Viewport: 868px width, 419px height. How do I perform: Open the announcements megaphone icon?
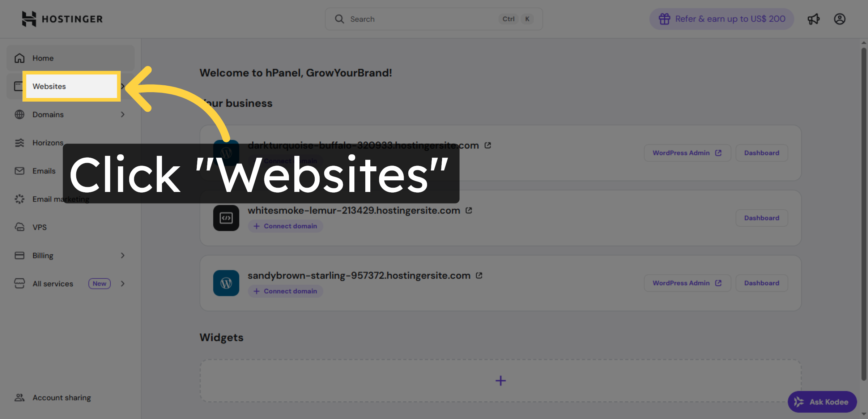pyautogui.click(x=814, y=19)
